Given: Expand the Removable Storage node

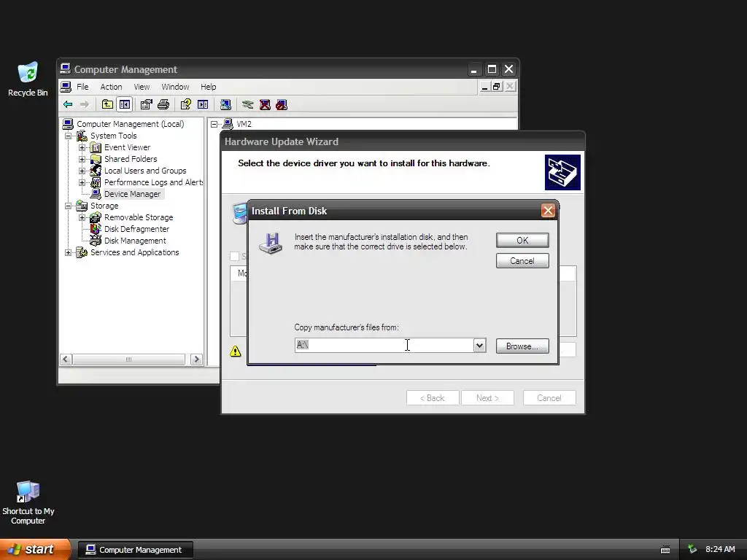Looking at the screenshot, I should tap(82, 217).
